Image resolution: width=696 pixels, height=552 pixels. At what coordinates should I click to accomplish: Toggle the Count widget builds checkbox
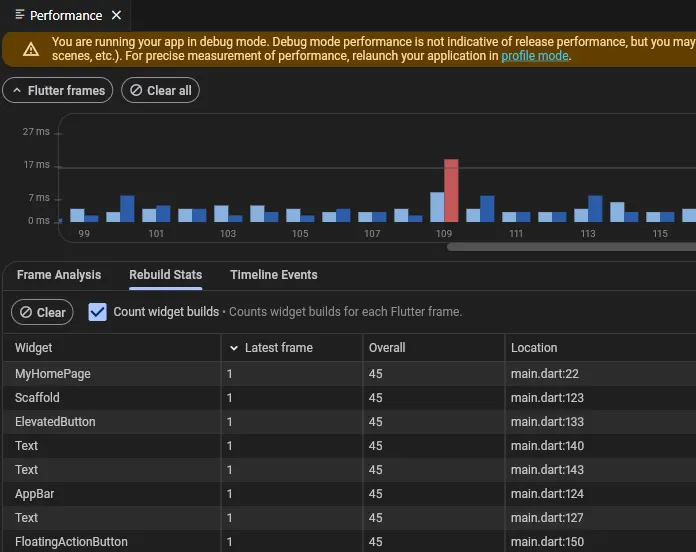click(x=97, y=312)
